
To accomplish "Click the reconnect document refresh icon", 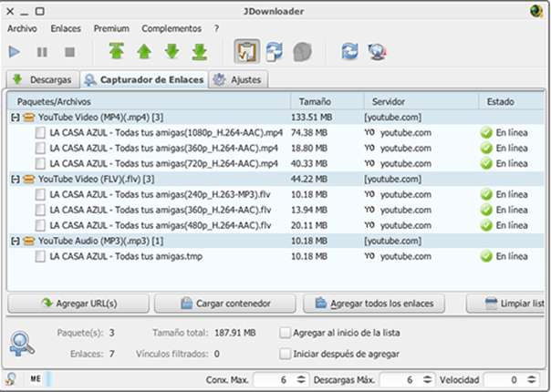I will pos(275,52).
